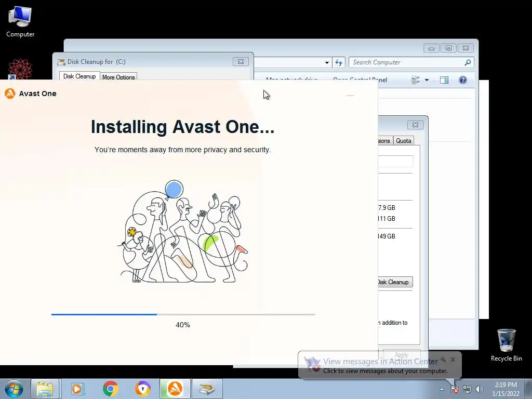Switch to the More Options tab

[x=118, y=77]
